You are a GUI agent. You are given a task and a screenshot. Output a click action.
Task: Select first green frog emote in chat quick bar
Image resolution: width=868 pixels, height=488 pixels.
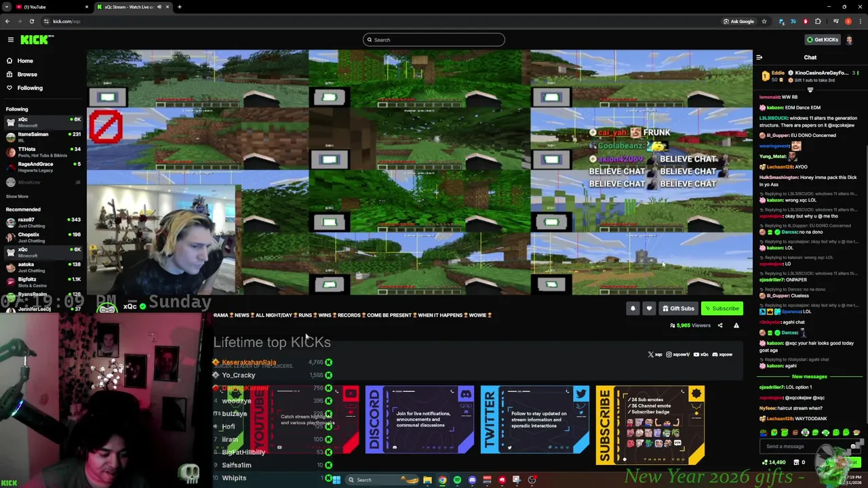(x=764, y=432)
